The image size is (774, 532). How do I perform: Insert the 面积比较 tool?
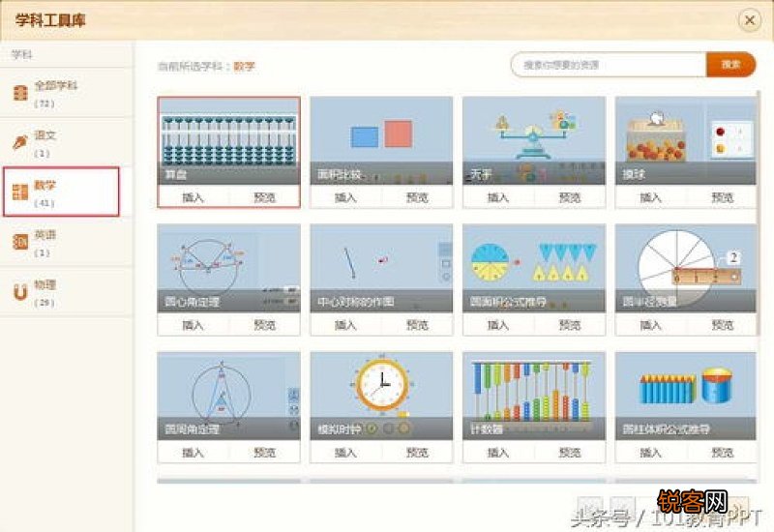pos(345,197)
